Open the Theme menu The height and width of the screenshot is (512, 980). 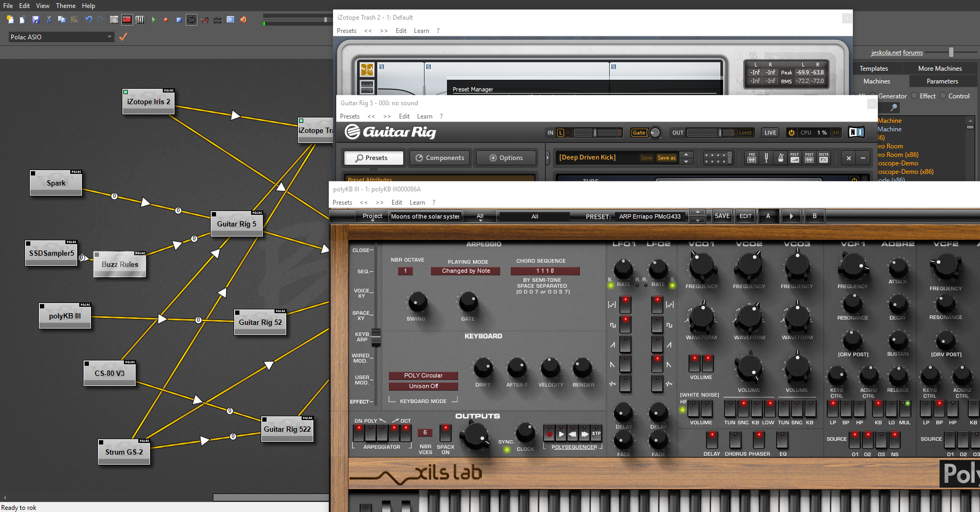click(65, 6)
